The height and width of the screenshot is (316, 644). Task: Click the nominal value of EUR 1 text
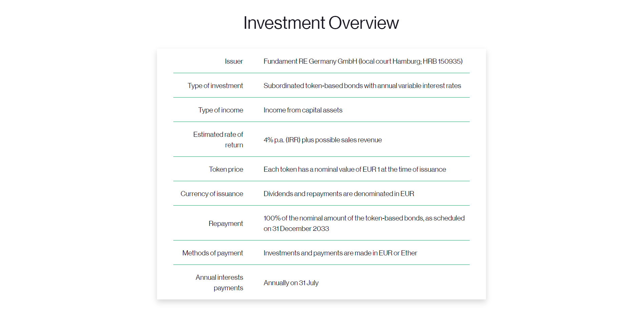347,169
